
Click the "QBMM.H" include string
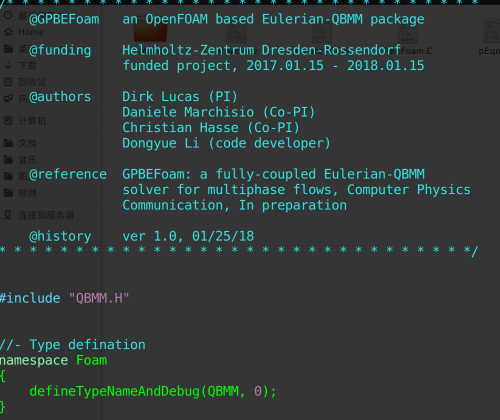click(x=99, y=298)
